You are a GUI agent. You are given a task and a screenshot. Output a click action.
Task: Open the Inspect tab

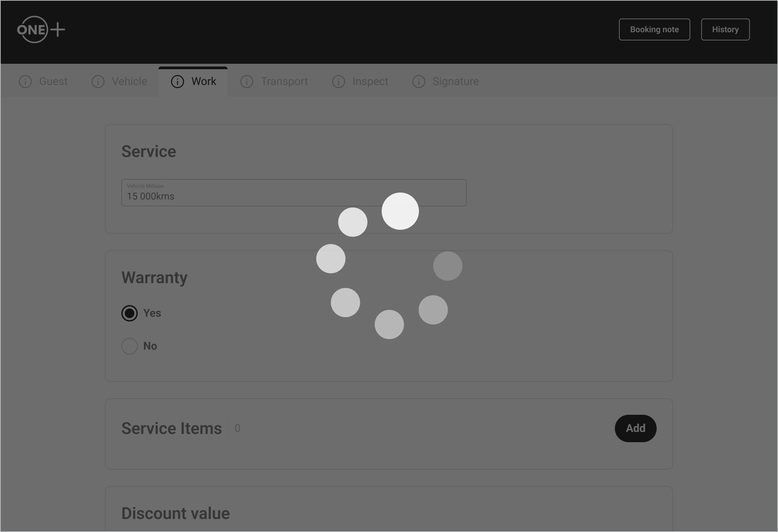click(370, 82)
